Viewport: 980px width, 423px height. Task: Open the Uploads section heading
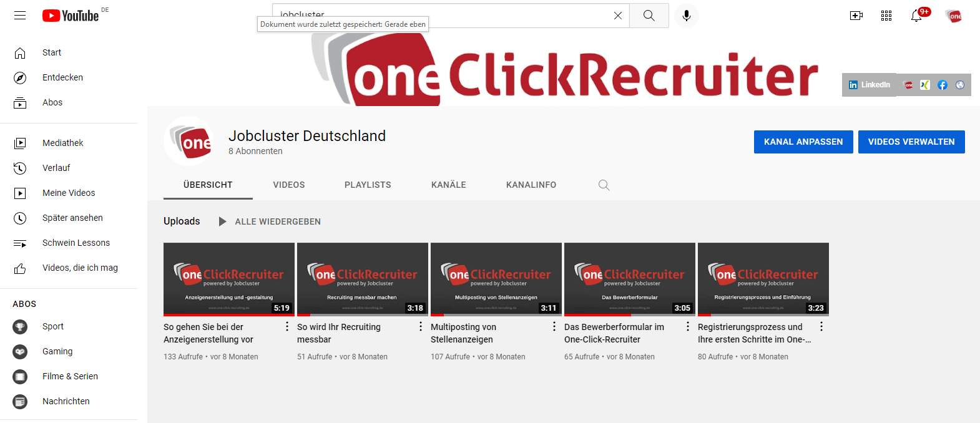click(182, 221)
